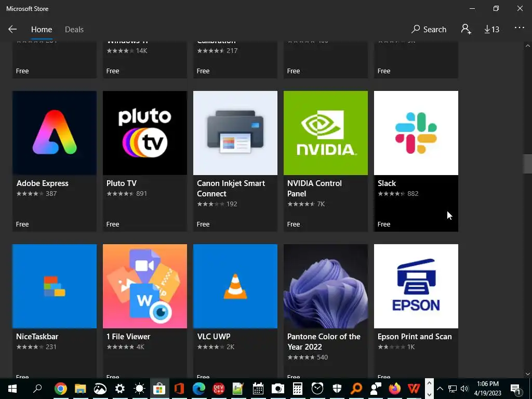532x399 pixels.
Task: Open the Camera app in the taskbar
Action: [x=277, y=389]
